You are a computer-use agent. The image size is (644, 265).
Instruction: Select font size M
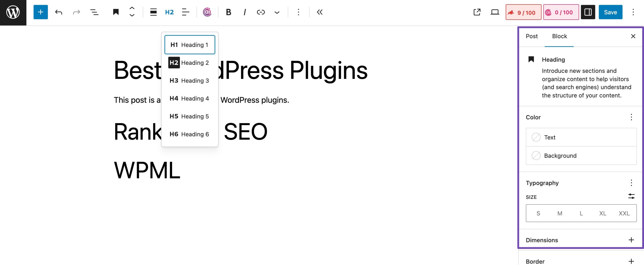coord(560,213)
